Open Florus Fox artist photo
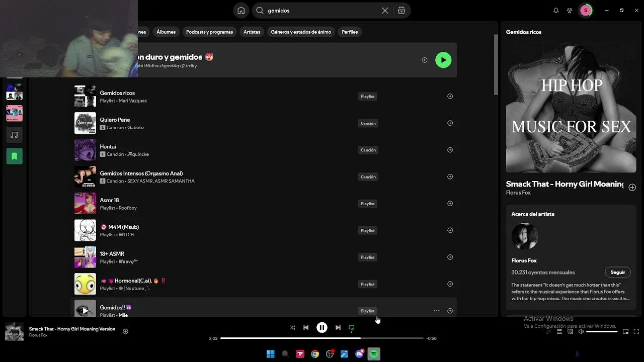The height and width of the screenshot is (362, 644). pos(525,236)
